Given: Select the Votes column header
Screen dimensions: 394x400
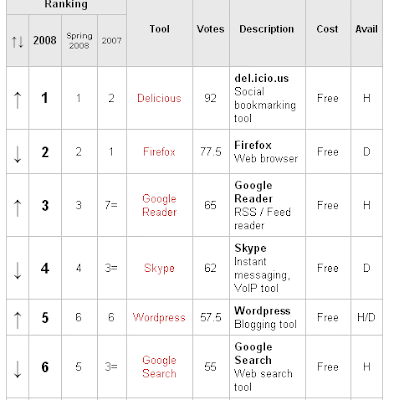Looking at the screenshot, I should (x=210, y=29).
